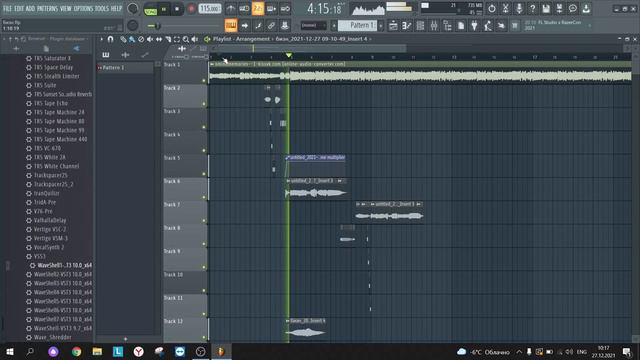Toggle wait for input to start playing
Screen dimensions: 640x360
(x=244, y=9)
